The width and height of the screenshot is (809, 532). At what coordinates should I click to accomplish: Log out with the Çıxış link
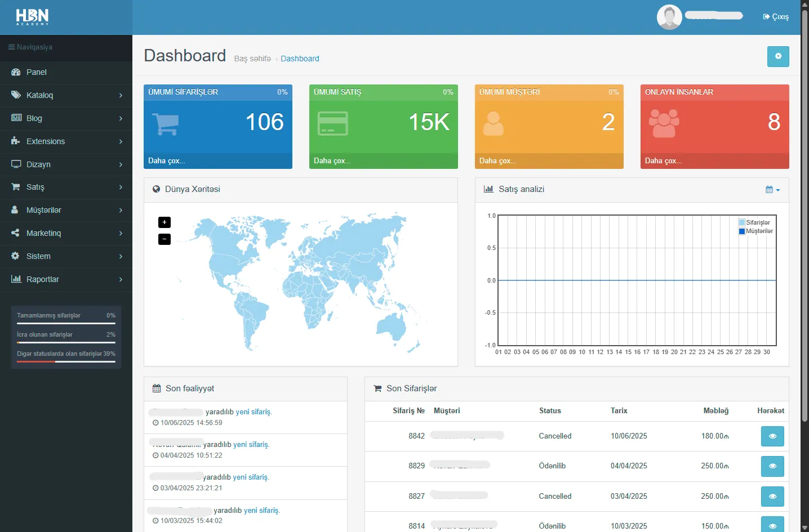(776, 17)
